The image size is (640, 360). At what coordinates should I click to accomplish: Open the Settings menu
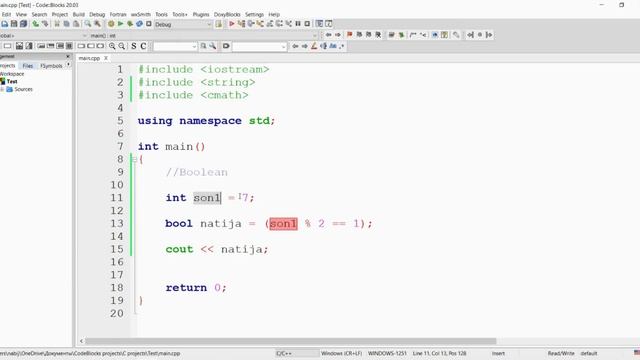[x=254, y=14]
